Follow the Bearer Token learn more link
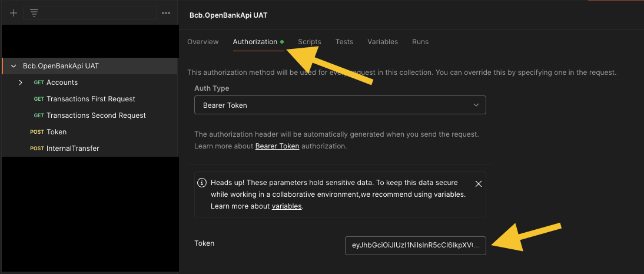This screenshot has height=274, width=644. [277, 146]
